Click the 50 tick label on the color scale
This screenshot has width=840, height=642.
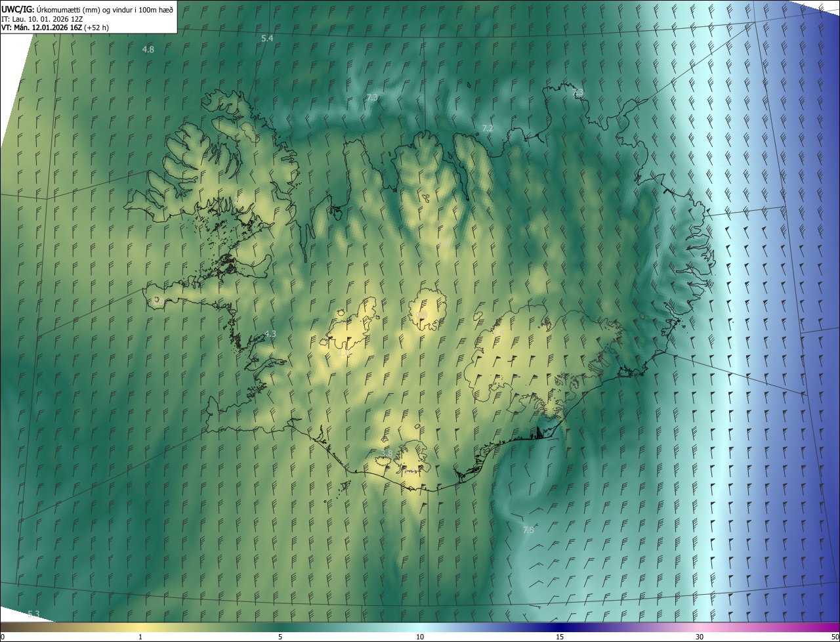click(835, 637)
